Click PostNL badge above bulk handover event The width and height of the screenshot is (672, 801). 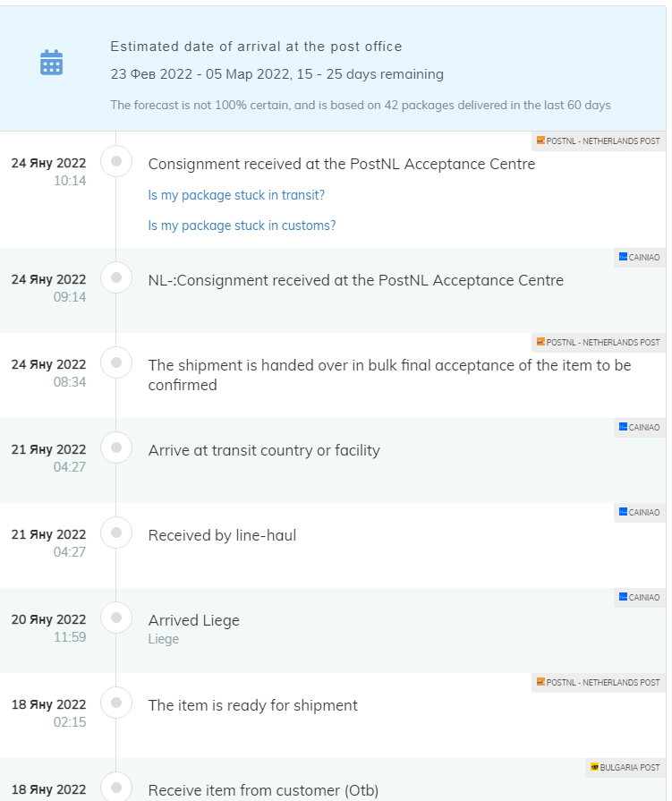tap(598, 343)
